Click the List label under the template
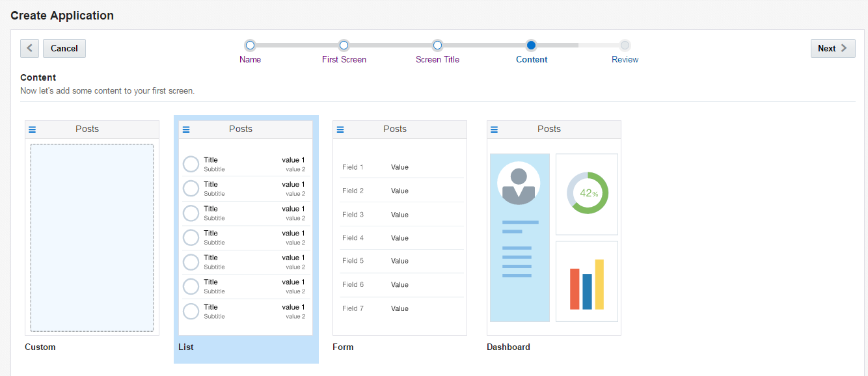 click(186, 347)
